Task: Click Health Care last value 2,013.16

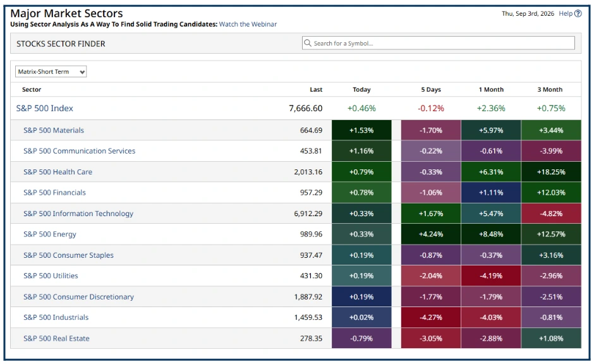Action: [308, 172]
